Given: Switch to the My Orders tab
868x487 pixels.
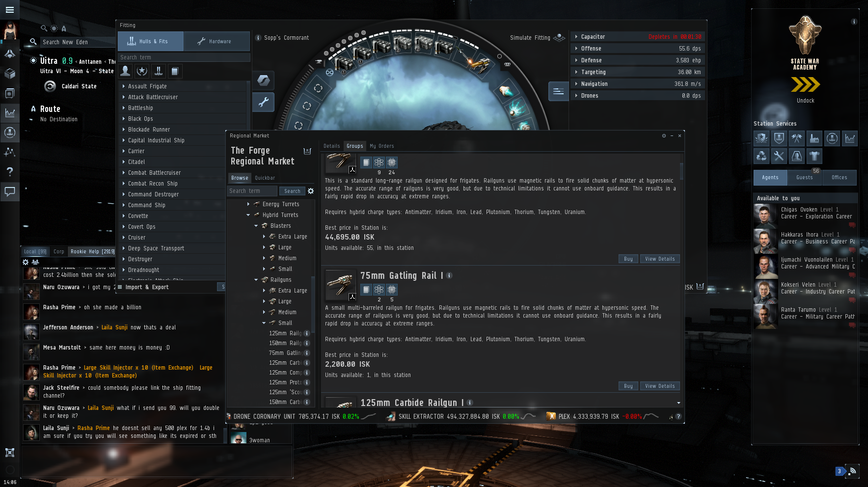Looking at the screenshot, I should click(x=381, y=146).
